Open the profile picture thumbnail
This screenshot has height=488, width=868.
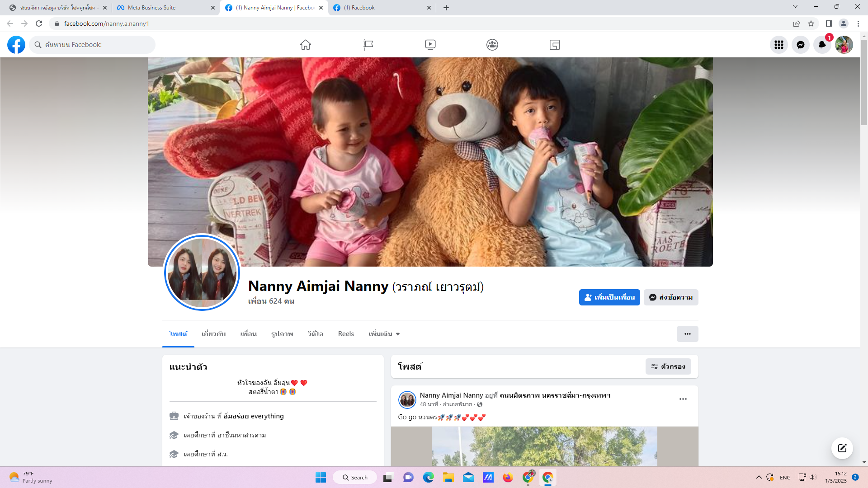pos(202,272)
